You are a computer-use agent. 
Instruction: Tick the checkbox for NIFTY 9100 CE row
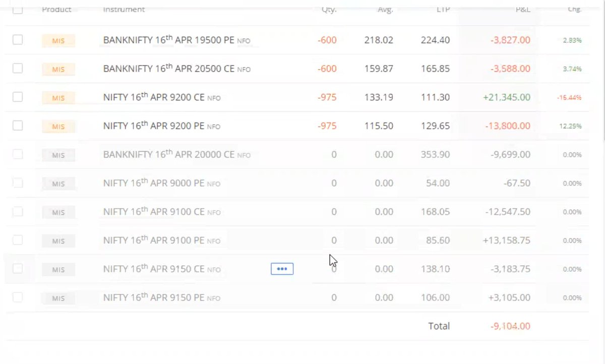(x=18, y=212)
